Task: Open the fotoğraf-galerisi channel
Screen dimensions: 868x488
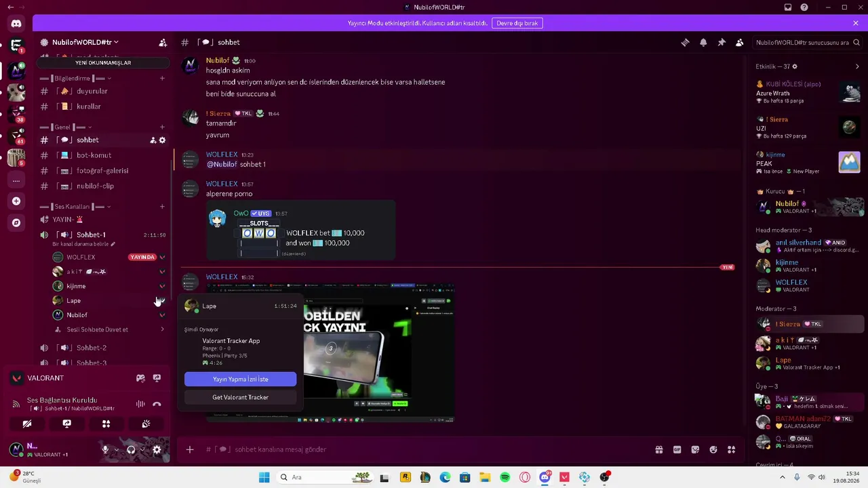Action: pos(104,171)
